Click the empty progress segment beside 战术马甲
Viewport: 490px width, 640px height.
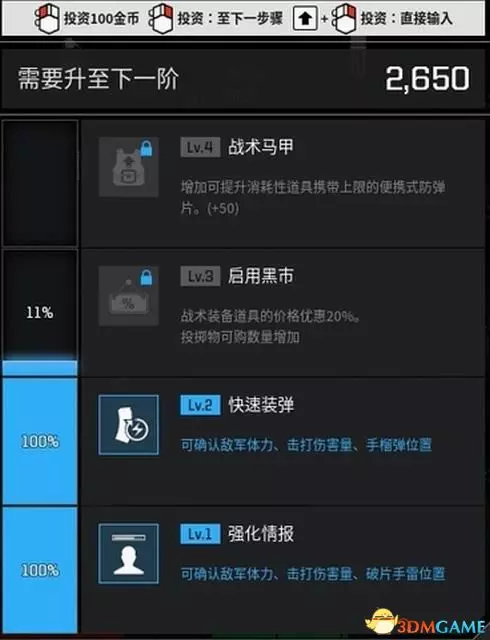tap(40, 183)
